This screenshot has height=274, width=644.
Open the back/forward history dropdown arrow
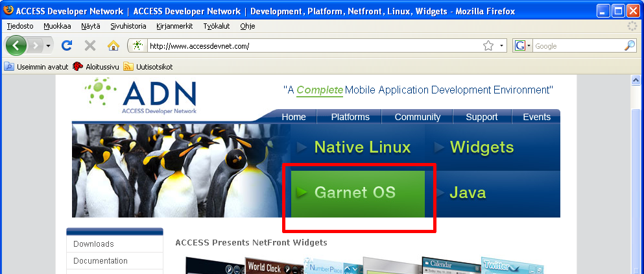pyautogui.click(x=49, y=45)
